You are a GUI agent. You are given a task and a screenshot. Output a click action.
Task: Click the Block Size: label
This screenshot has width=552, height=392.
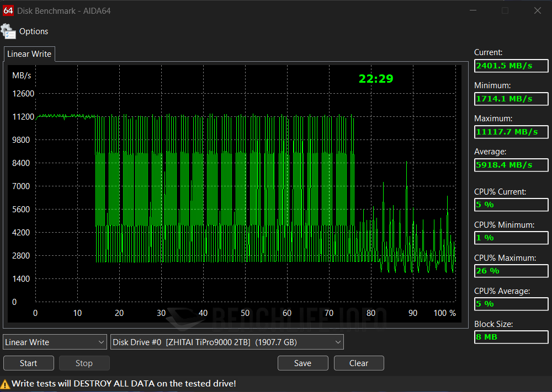[x=493, y=324]
